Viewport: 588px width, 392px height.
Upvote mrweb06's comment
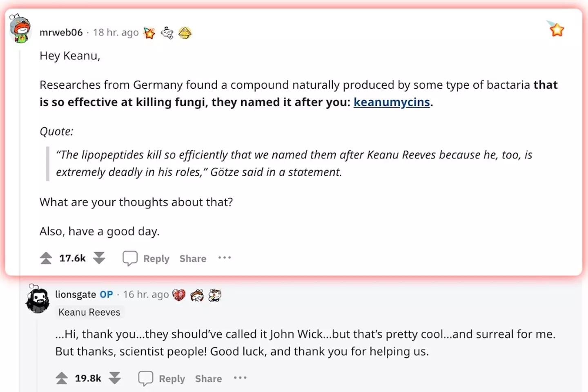(x=46, y=258)
